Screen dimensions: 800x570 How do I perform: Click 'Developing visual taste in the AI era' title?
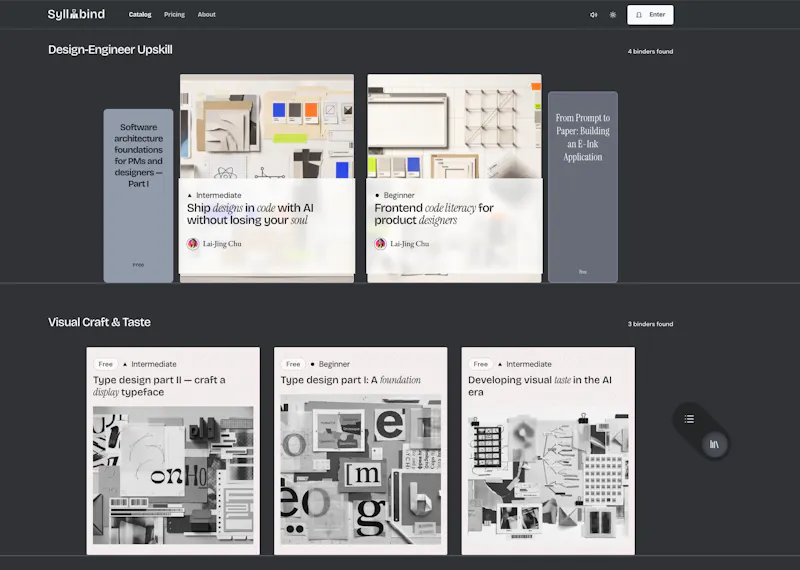540,386
